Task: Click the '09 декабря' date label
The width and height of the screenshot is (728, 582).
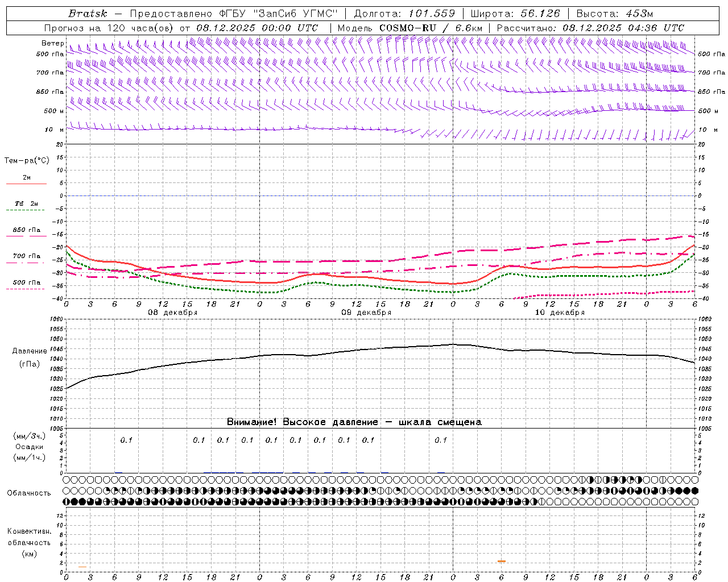Action: [366, 313]
